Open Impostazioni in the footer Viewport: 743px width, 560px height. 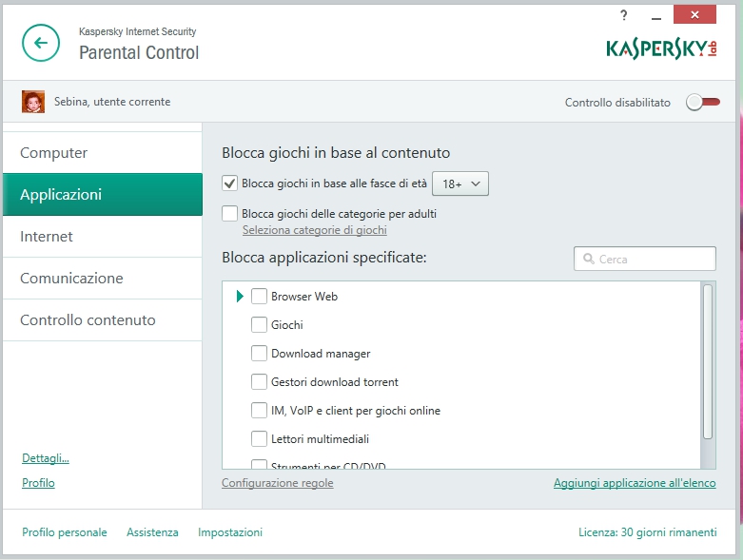pos(230,532)
